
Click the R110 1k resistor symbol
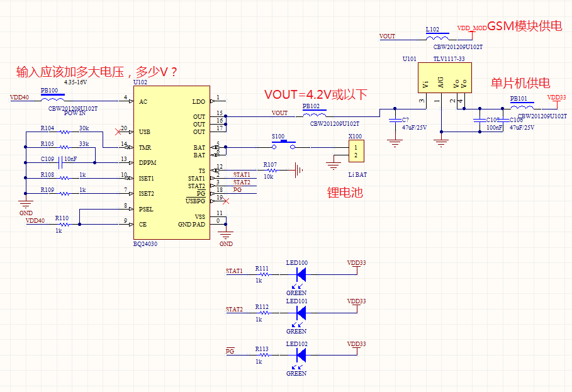click(65, 225)
